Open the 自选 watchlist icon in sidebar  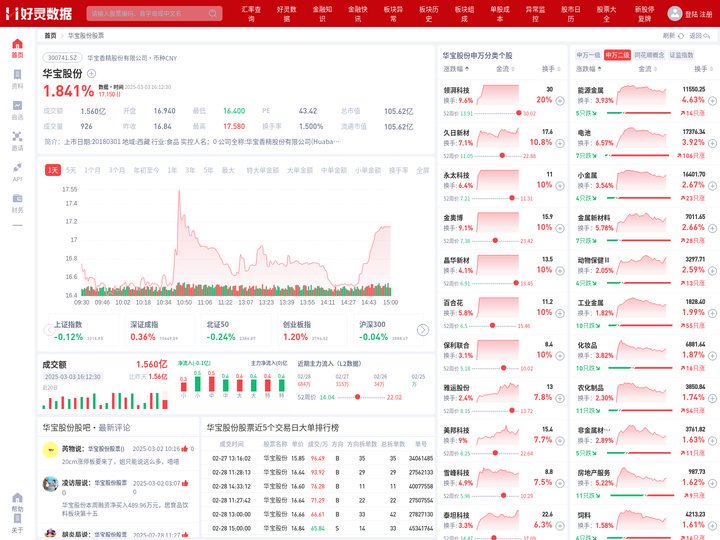click(17, 106)
